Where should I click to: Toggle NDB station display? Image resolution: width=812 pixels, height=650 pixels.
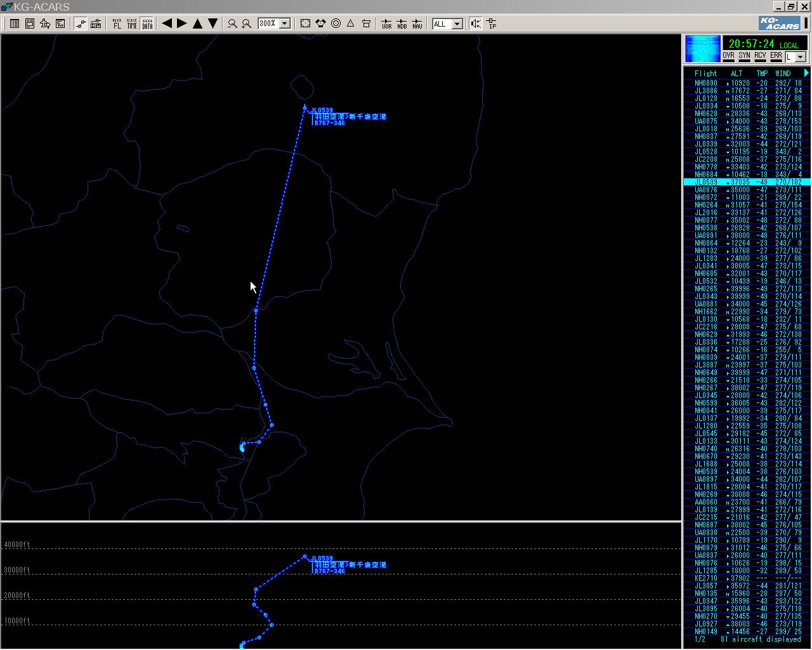click(402, 23)
